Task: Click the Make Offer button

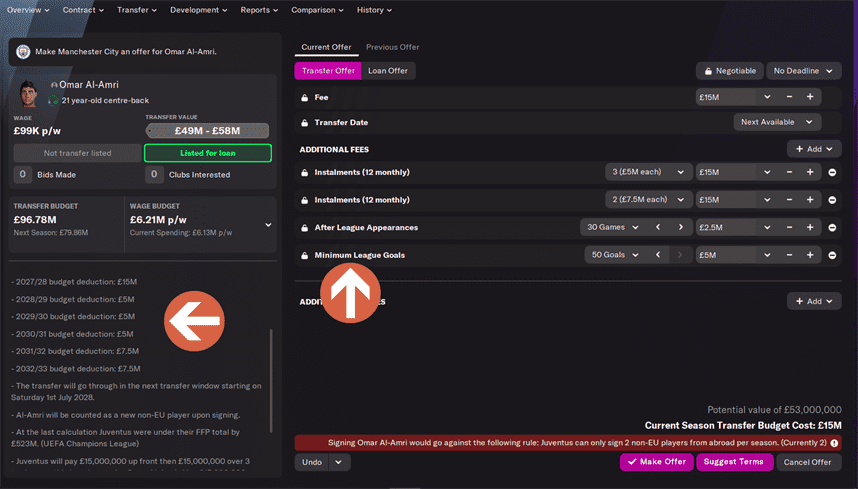Action: (657, 462)
